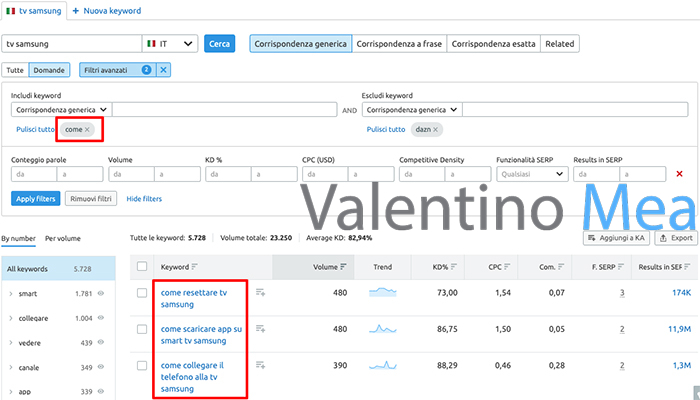Expand the 'app' keyword group
This screenshot has width=700, height=400.
tap(11, 392)
